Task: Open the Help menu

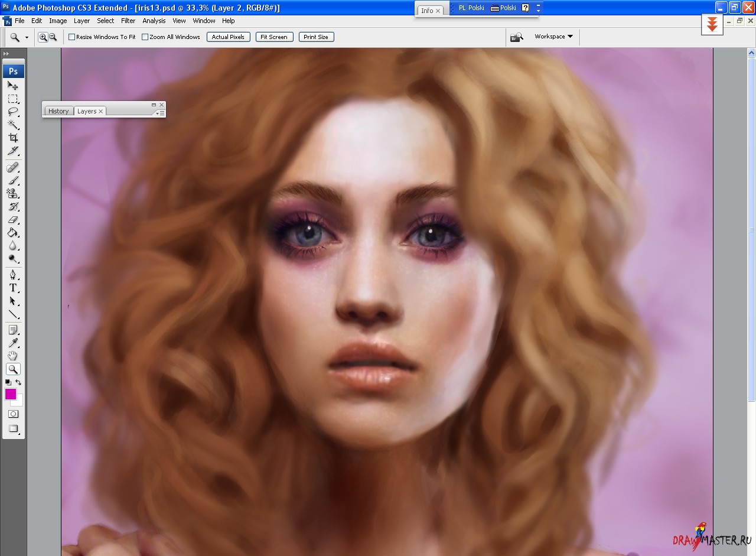Action: [229, 21]
